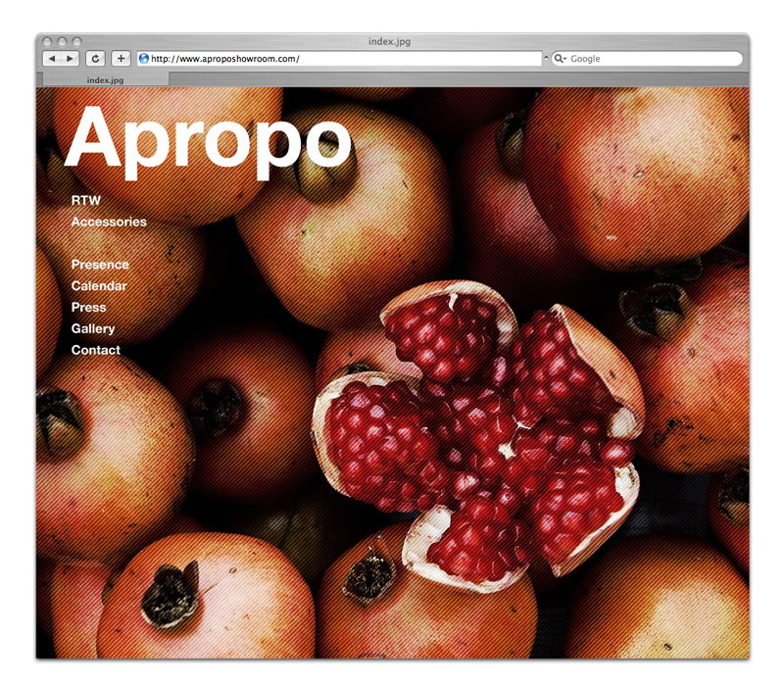The image size is (784, 686).
Task: Add bookmark with the plus button
Action: pos(121,59)
